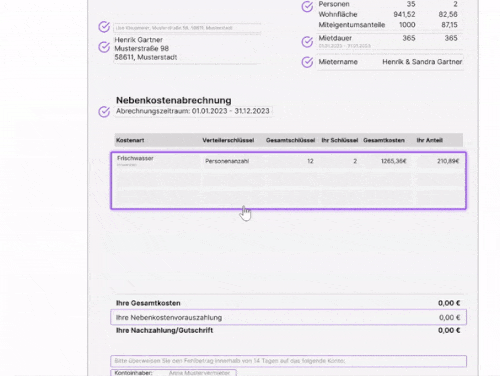Click the Gesamtkosten column header

click(x=384, y=140)
